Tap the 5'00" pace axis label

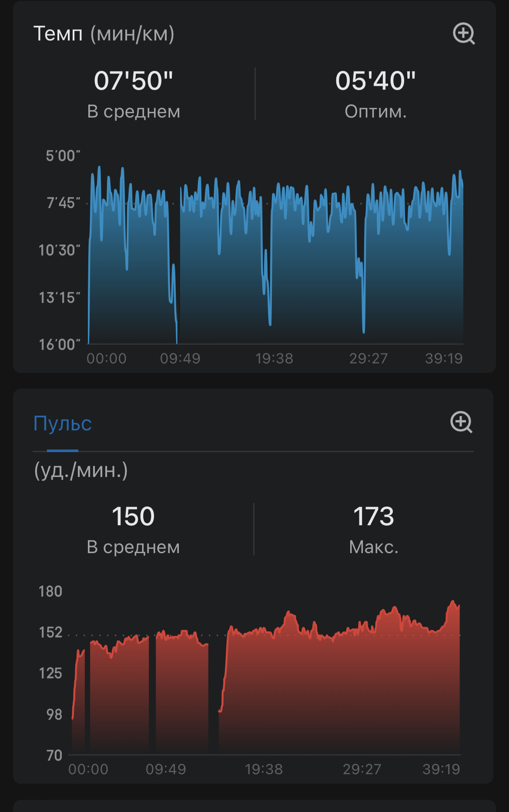63,156
